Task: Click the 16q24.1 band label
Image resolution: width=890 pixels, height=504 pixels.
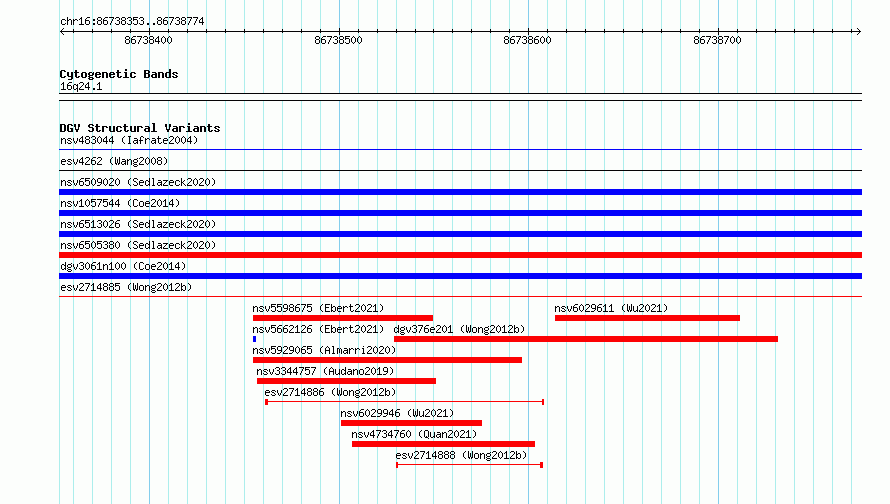Action: 81,86
